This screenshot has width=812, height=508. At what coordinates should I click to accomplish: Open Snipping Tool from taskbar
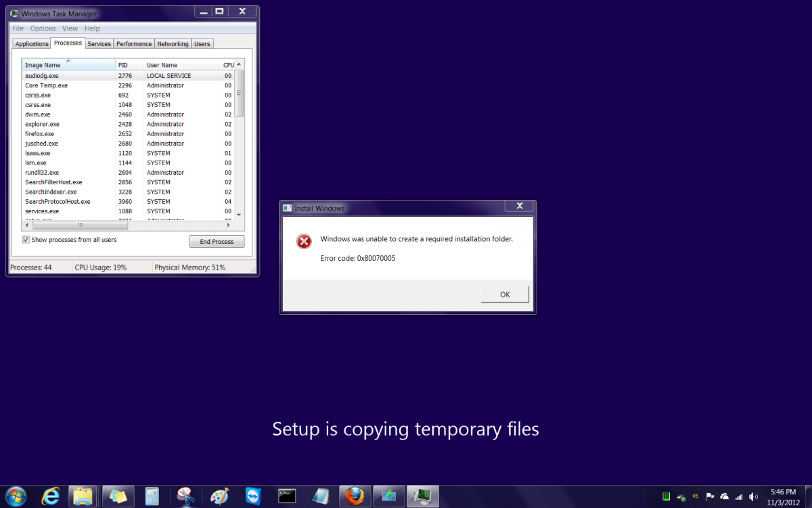coord(185,496)
